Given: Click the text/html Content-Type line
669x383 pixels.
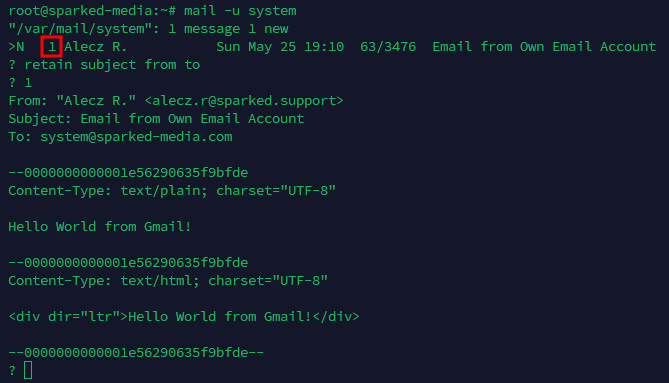Looking at the screenshot, I should point(168,281).
